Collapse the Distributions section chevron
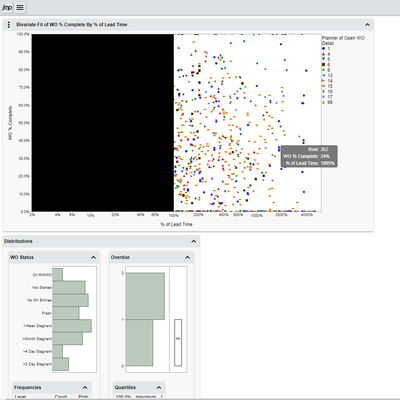The width and height of the screenshot is (400, 400). pos(193,241)
